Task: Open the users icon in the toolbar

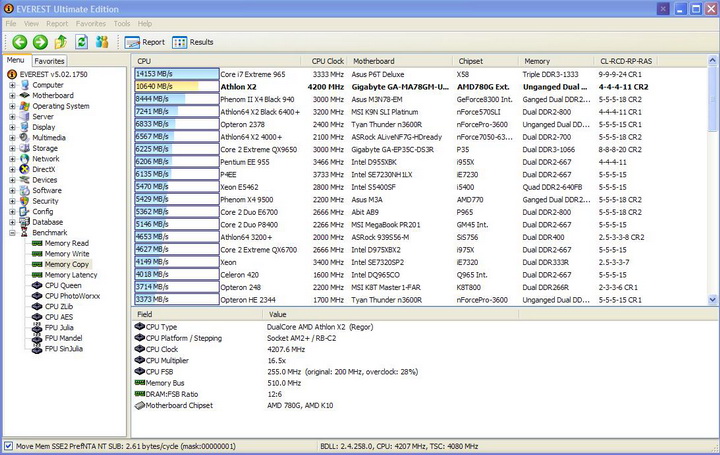Action: [x=102, y=42]
